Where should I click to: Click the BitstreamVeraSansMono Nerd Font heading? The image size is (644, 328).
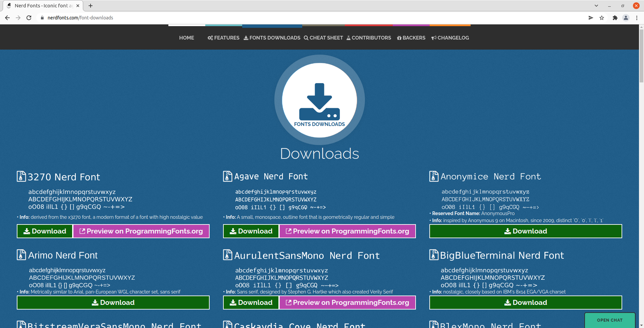114,325
